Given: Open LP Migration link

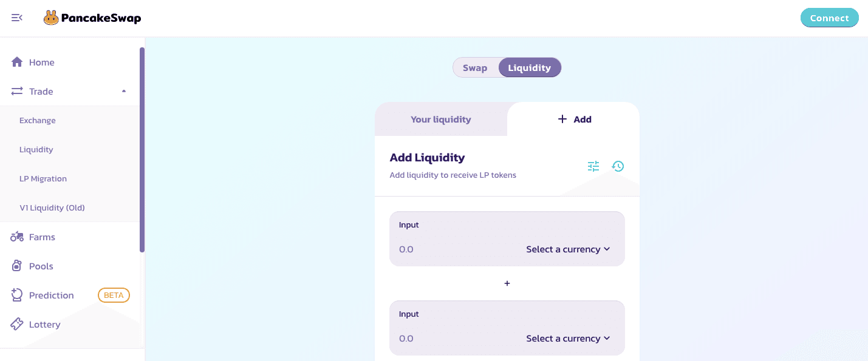Looking at the screenshot, I should pos(43,179).
